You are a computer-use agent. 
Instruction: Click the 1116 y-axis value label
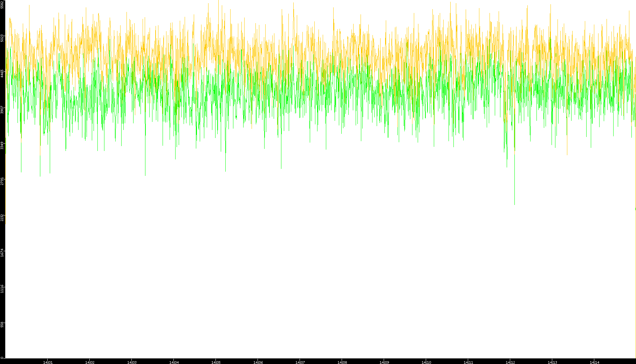(x=2, y=289)
